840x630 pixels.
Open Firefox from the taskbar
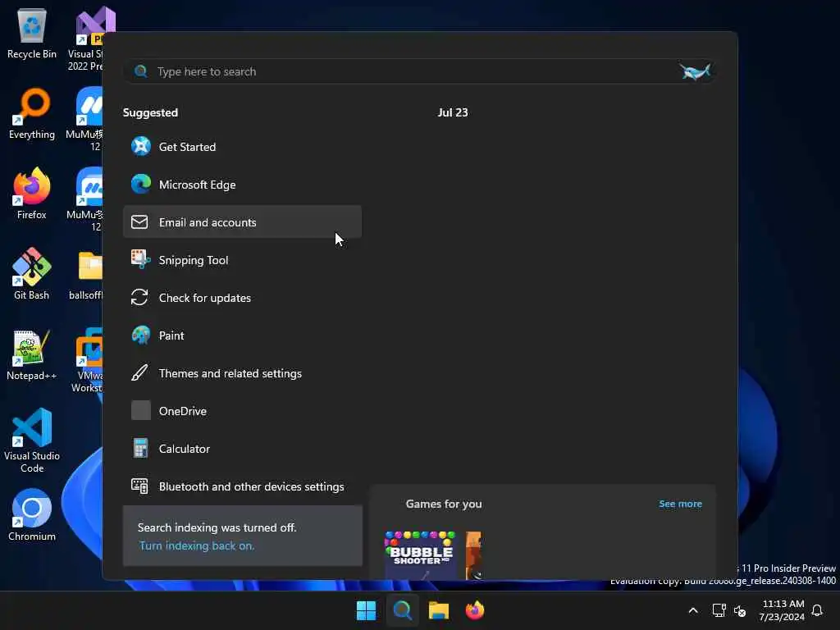(475, 610)
